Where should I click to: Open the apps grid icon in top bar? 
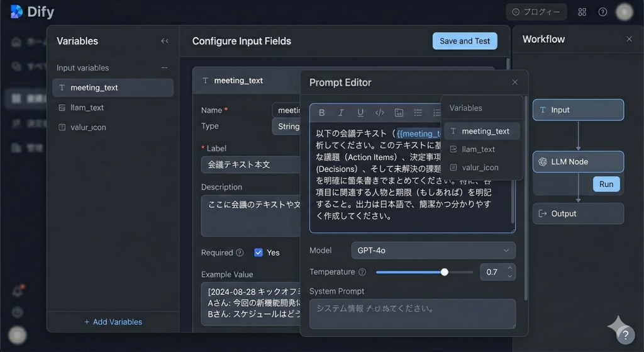[x=582, y=12]
